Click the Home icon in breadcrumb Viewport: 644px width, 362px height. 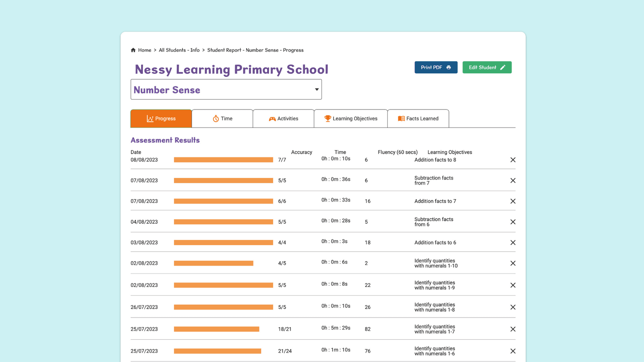click(x=133, y=50)
